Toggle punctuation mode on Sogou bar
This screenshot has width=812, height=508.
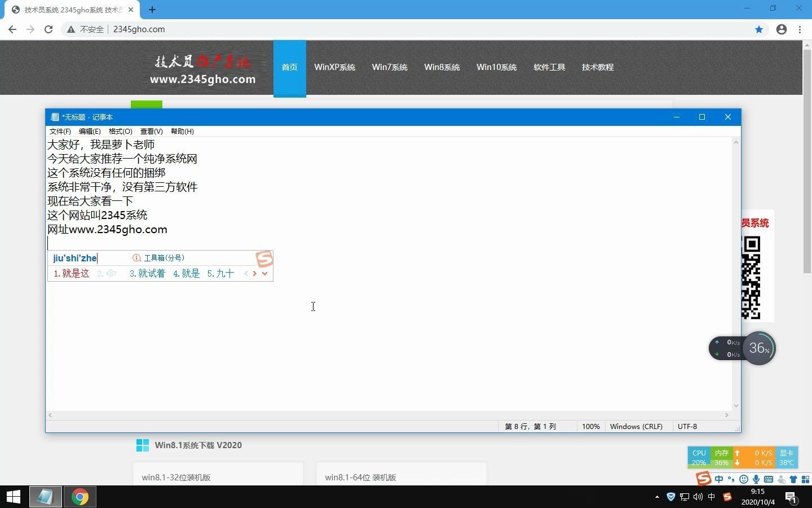(x=731, y=480)
